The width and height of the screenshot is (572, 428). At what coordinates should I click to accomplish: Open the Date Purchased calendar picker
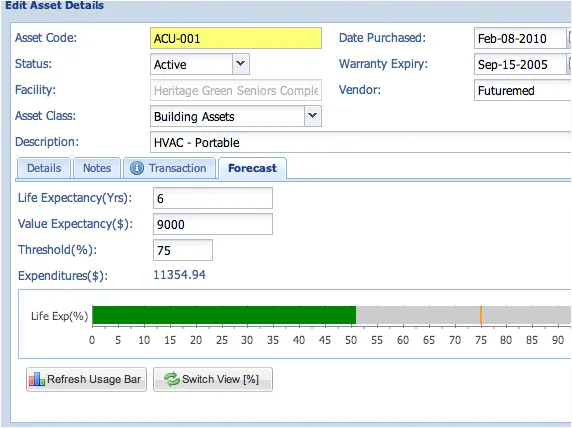point(569,38)
